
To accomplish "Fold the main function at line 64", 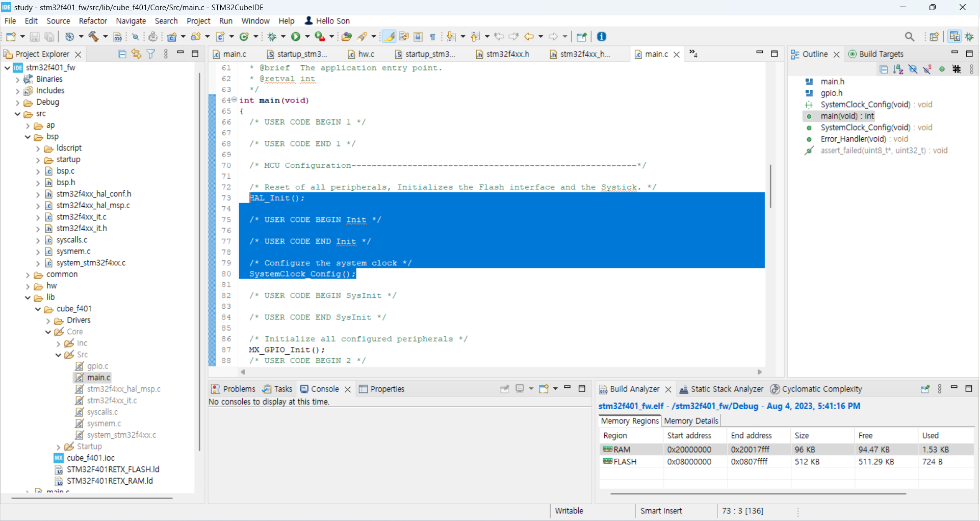I will [235, 100].
